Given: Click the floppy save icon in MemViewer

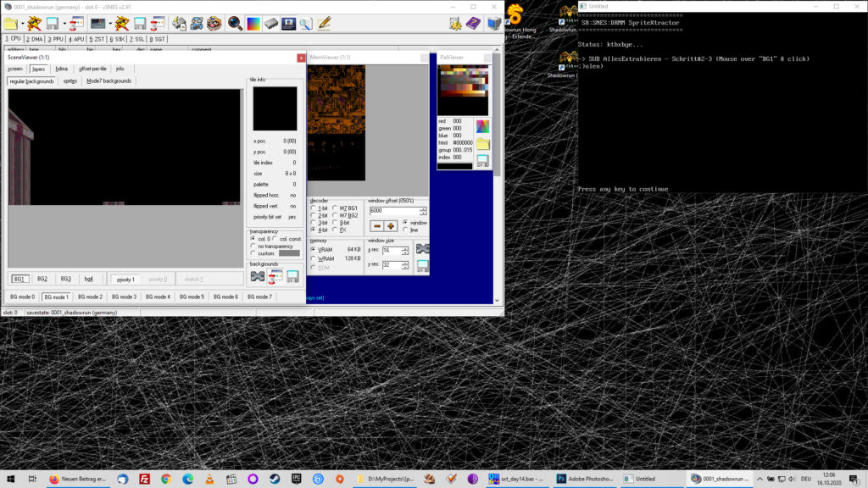Looking at the screenshot, I should [x=422, y=266].
